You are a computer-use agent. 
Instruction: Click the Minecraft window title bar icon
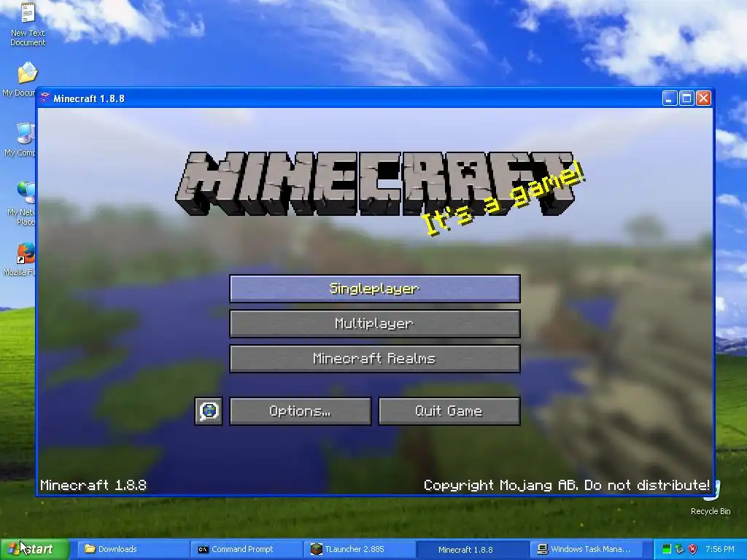(45, 98)
